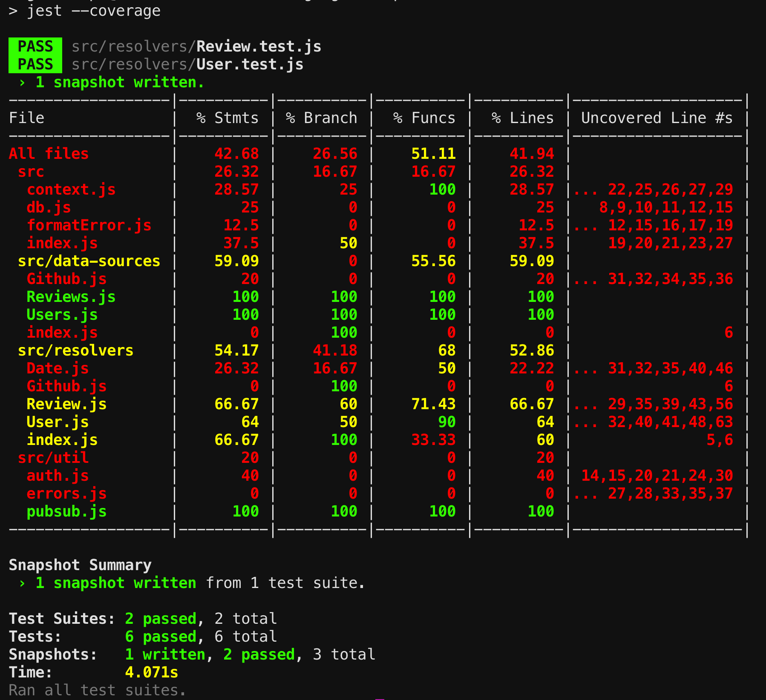
Task: Click the src/data-sources directory row
Action: tap(89, 261)
